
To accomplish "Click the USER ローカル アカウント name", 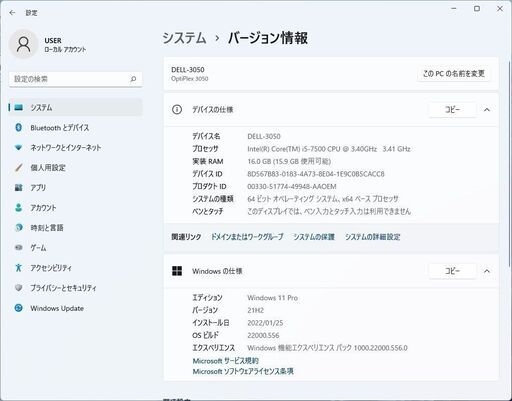I will 65,45.
